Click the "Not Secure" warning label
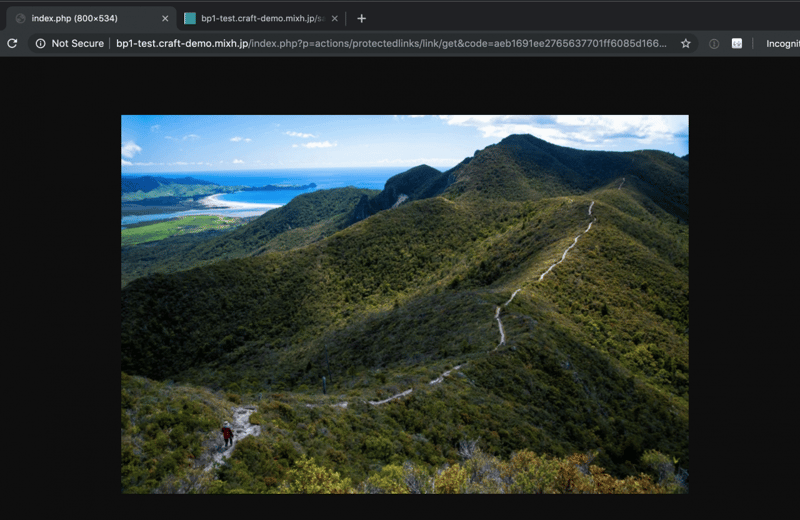This screenshot has height=520, width=800. [x=77, y=43]
